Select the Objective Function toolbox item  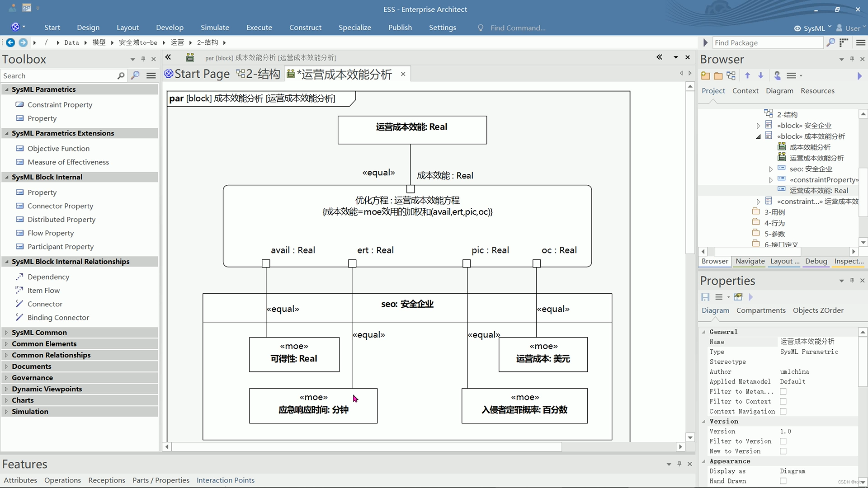coord(58,148)
